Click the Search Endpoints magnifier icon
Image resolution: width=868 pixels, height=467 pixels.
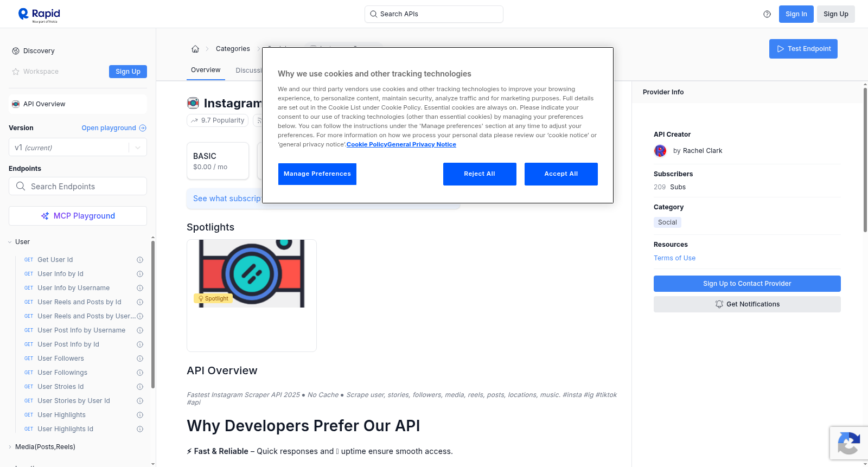point(21,186)
